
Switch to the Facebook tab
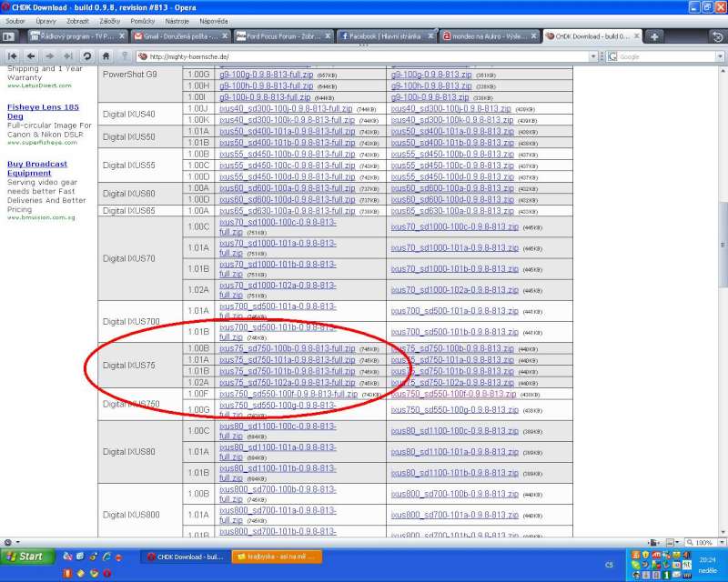(386, 36)
